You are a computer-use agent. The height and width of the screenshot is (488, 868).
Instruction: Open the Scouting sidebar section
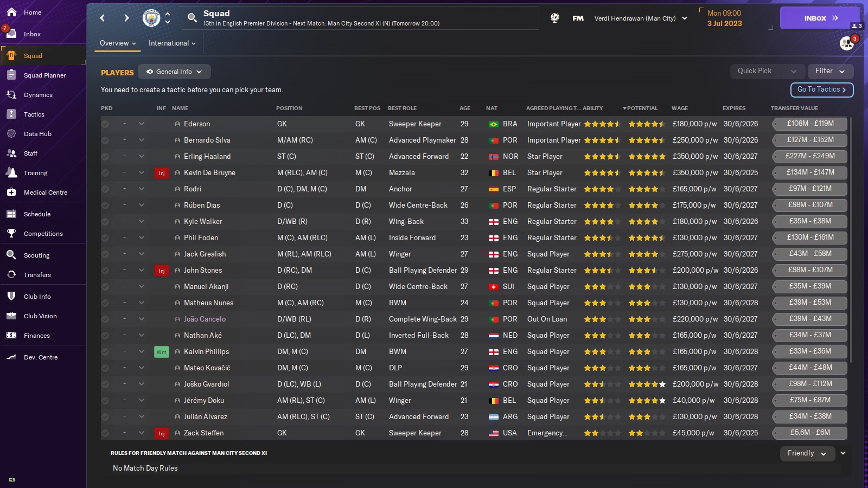(x=36, y=255)
